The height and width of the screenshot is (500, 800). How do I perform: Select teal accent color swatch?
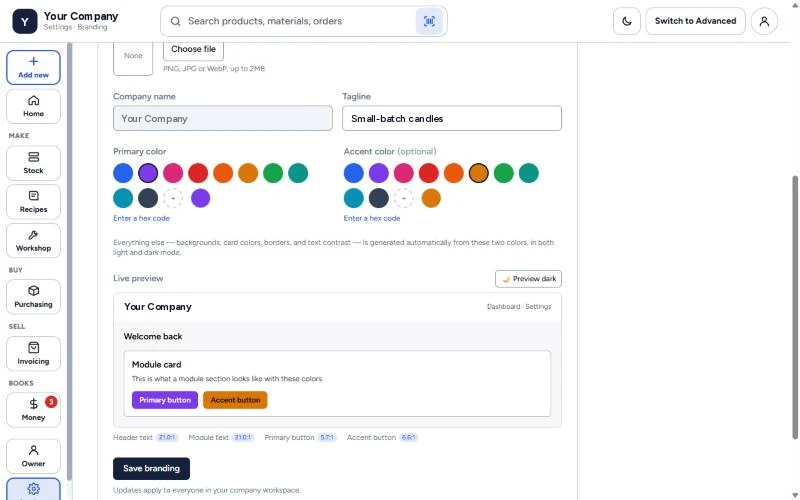[529, 173]
